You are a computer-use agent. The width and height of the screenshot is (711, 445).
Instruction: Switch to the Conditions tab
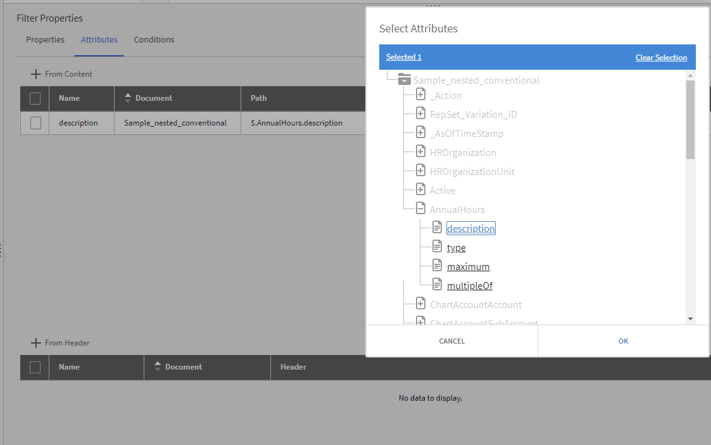pyautogui.click(x=154, y=40)
